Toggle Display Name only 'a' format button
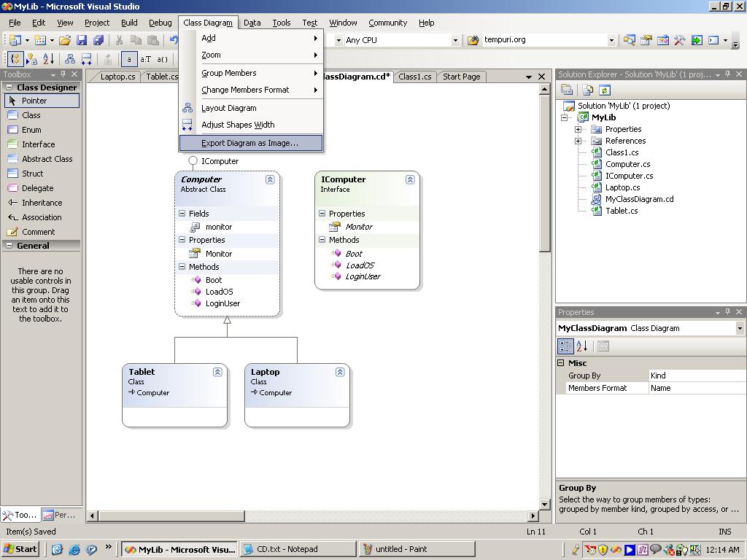 click(129, 59)
